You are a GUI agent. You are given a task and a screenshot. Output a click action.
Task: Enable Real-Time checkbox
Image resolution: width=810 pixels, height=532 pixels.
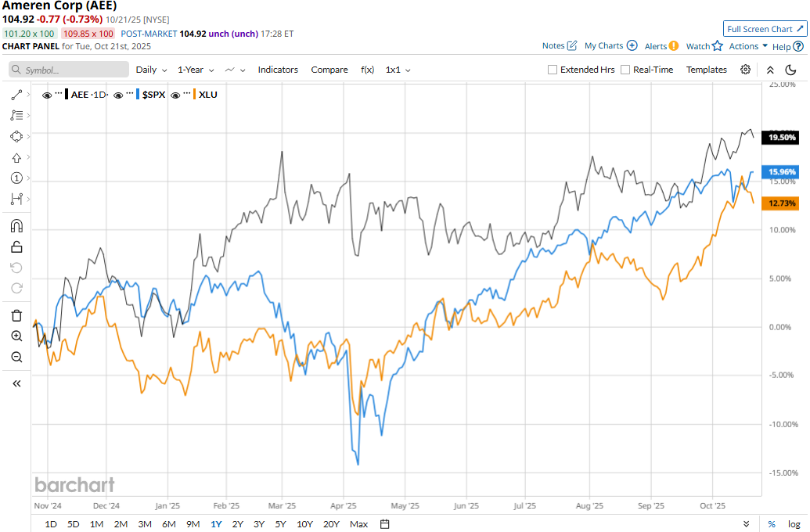(625, 70)
